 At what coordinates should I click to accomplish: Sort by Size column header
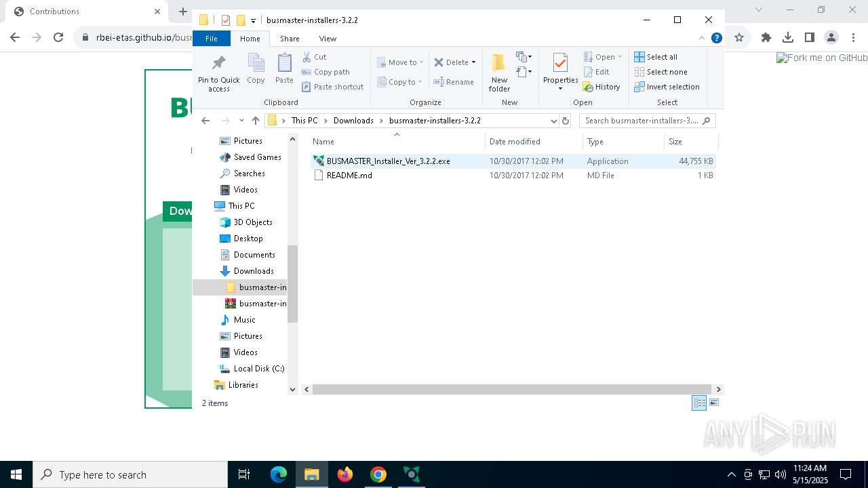coord(690,142)
